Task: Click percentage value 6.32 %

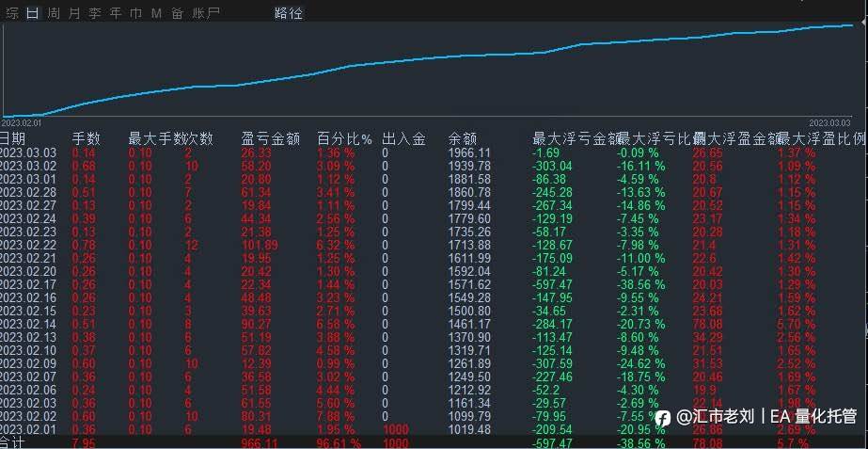Action: click(x=336, y=245)
